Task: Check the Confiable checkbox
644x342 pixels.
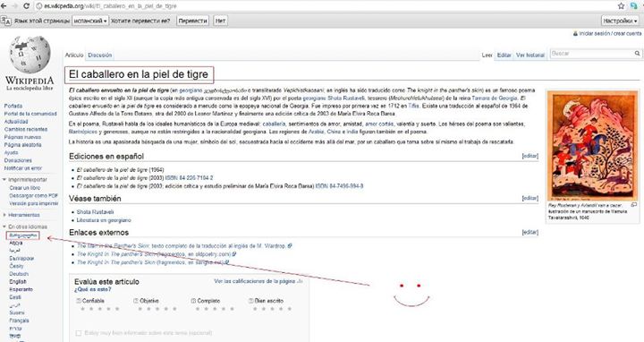Action: [79, 301]
